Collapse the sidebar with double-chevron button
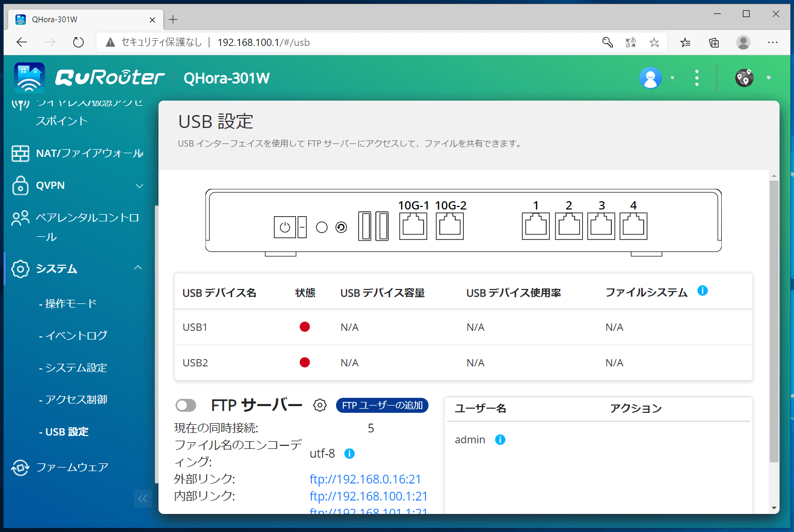Viewport: 794px width, 532px height. point(142,498)
